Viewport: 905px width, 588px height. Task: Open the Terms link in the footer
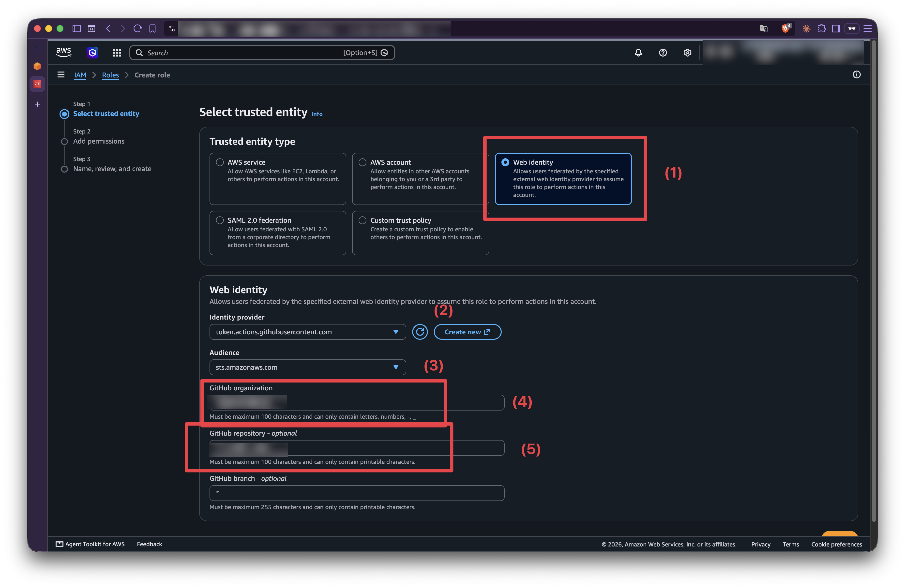coord(791,544)
